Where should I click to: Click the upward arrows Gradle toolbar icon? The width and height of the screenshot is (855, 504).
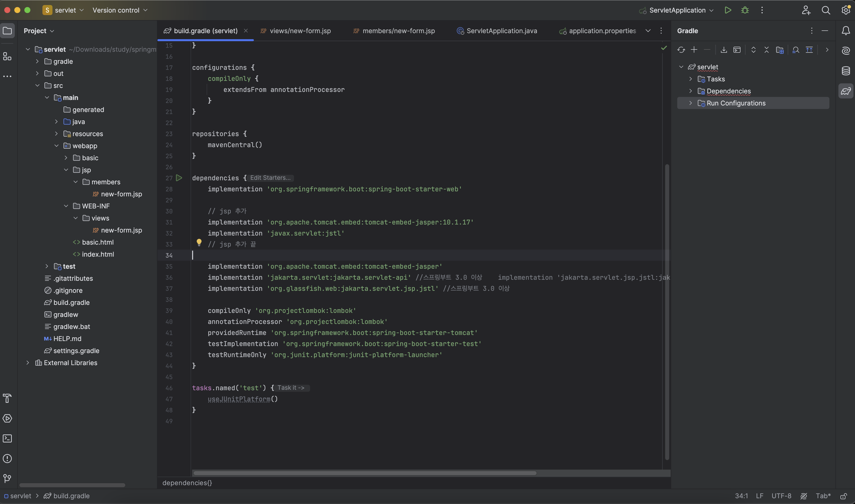[x=809, y=50]
